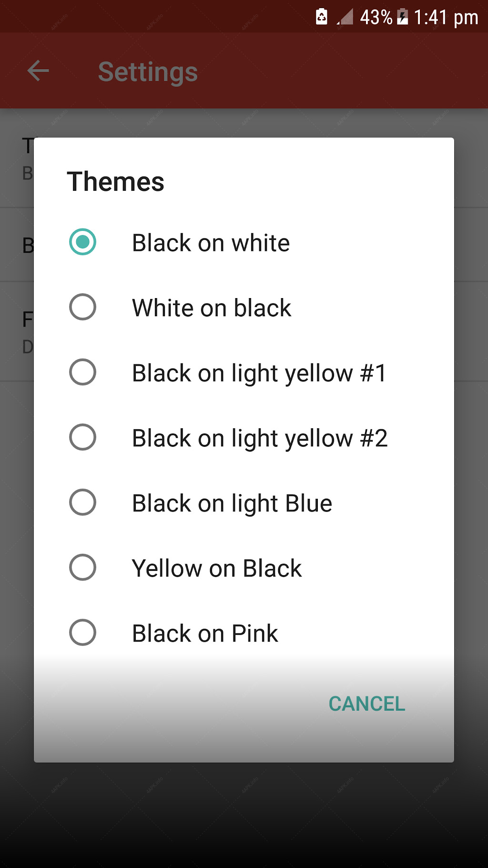Tap the battery charging icon in status bar
Viewport: 488px width, 868px height.
pos(403,17)
